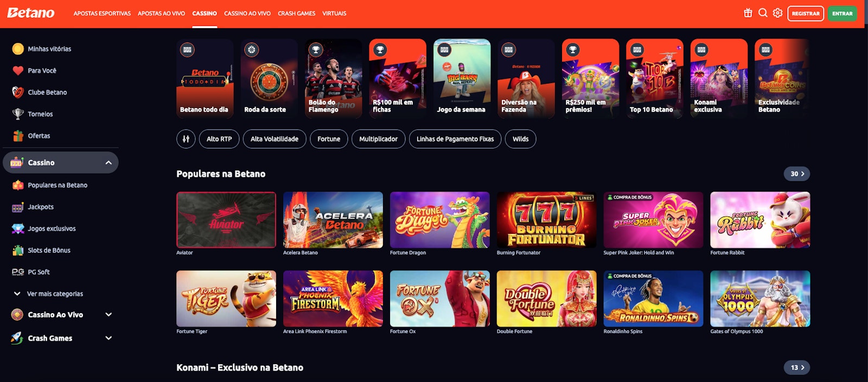Viewport: 868px width, 382px height.
Task: Open Minhas vitórias coin icon
Action: 18,49
